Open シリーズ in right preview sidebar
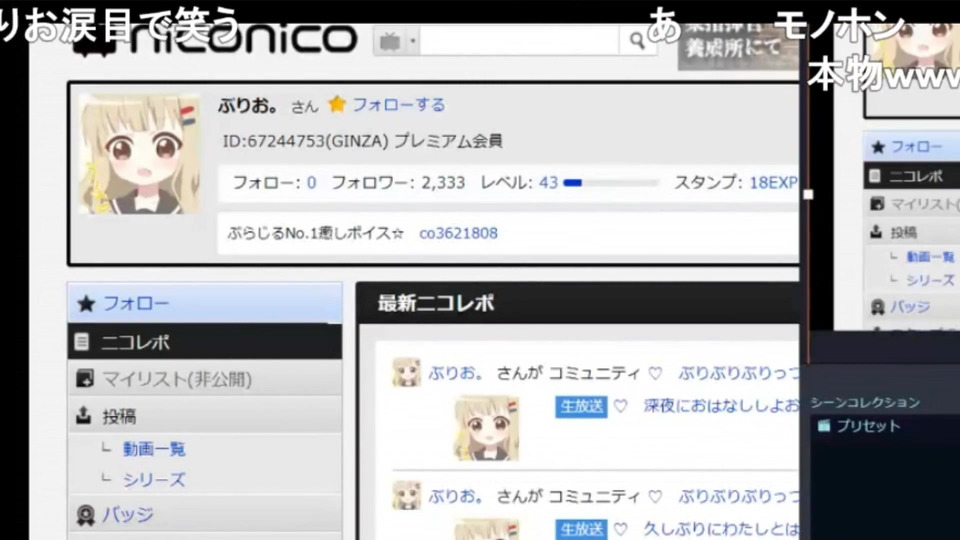Viewport: 960px width, 540px height. 930,280
